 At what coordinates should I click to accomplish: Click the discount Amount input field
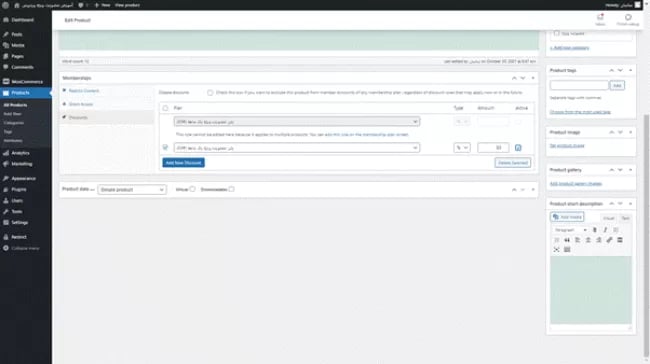click(x=493, y=148)
